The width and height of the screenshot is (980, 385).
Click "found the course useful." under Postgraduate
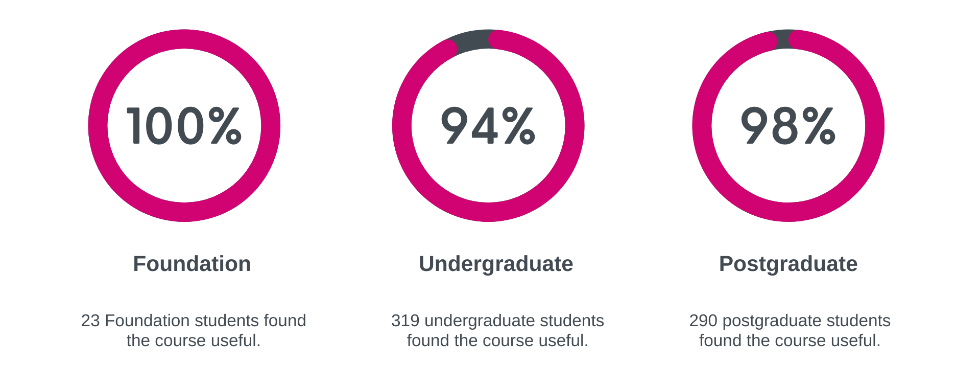[x=790, y=341]
